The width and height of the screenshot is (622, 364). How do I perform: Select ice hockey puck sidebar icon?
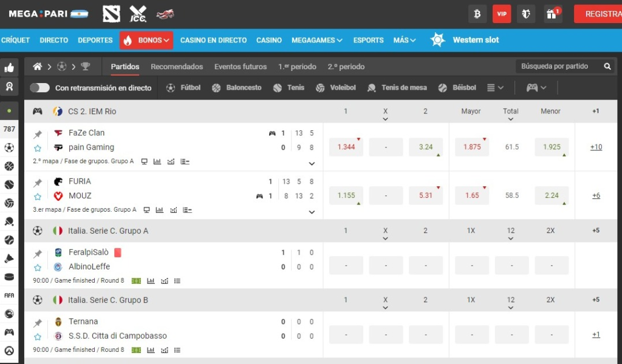click(9, 277)
